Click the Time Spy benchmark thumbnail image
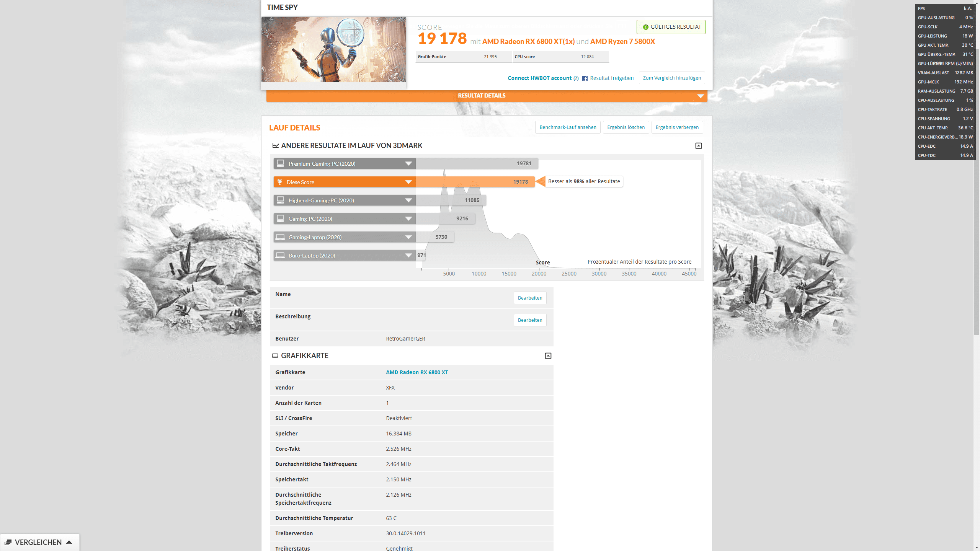The image size is (980, 551). [333, 49]
